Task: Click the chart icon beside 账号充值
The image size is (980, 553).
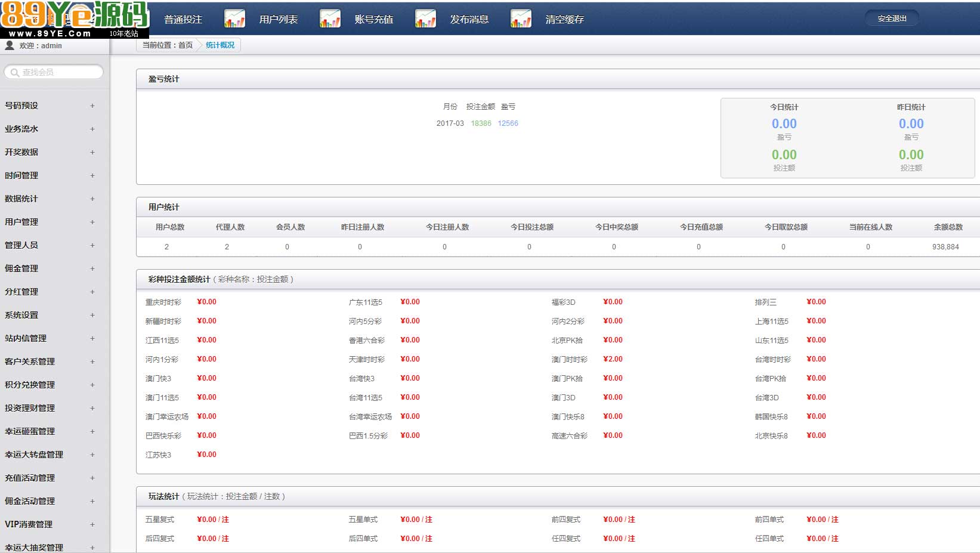Action: coord(330,18)
